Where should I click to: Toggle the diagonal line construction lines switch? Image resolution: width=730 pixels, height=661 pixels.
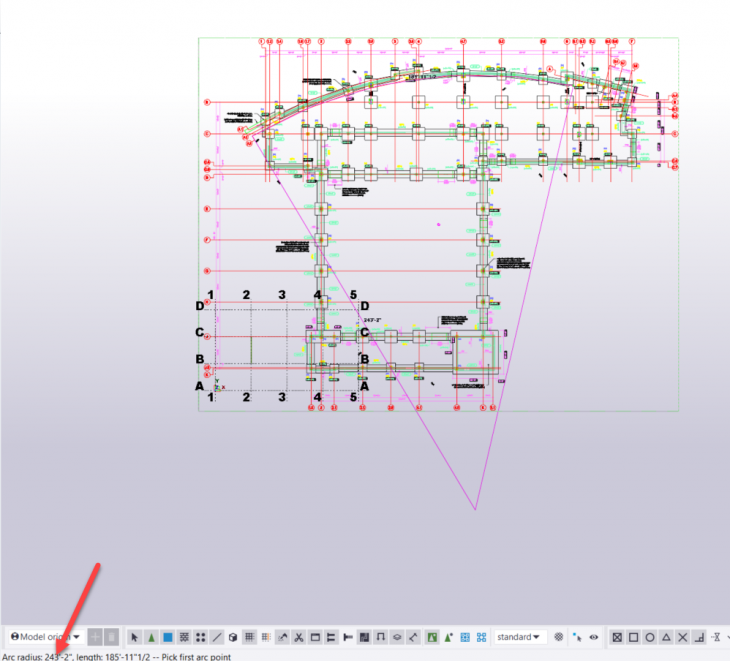coord(217,637)
